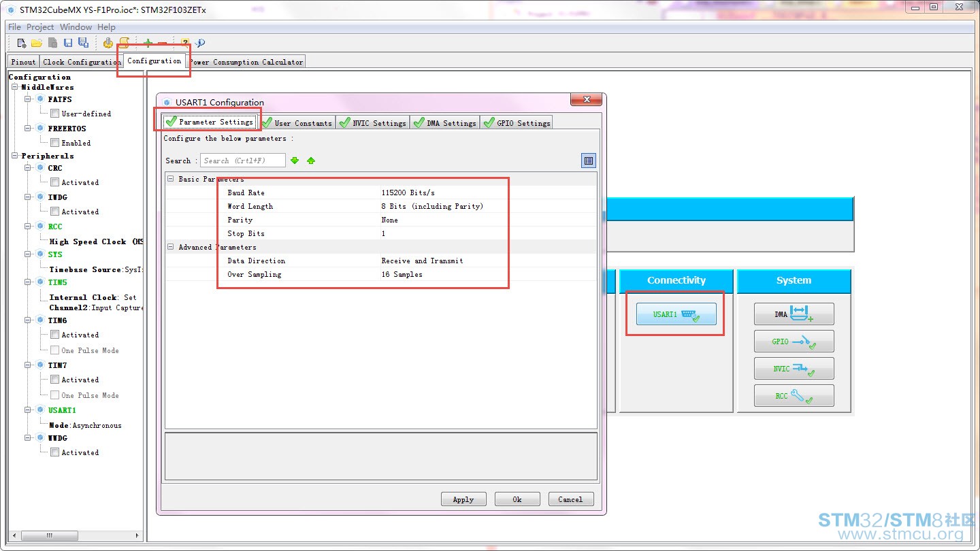The height and width of the screenshot is (551, 980).
Task: Open the Project menu
Action: point(40,27)
